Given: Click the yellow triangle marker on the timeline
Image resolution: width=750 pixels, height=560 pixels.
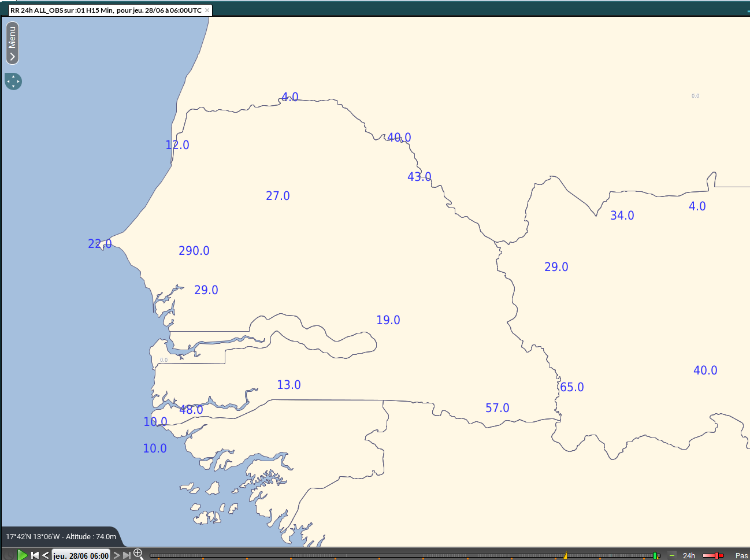Looking at the screenshot, I should click(565, 556).
